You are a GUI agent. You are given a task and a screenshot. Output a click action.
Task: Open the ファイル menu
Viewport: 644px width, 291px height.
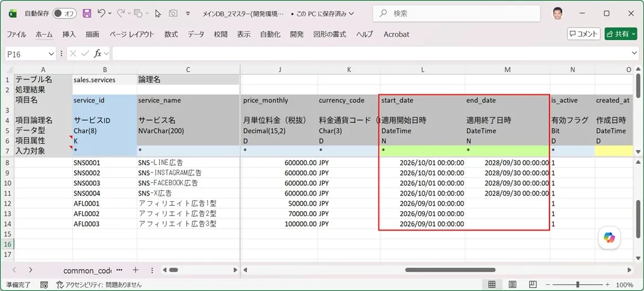[x=16, y=35]
